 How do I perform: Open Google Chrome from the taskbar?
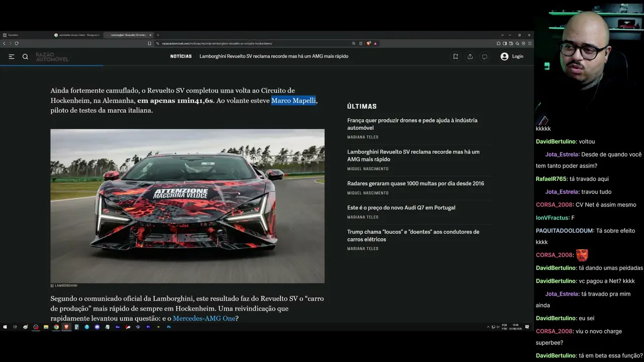(56, 327)
